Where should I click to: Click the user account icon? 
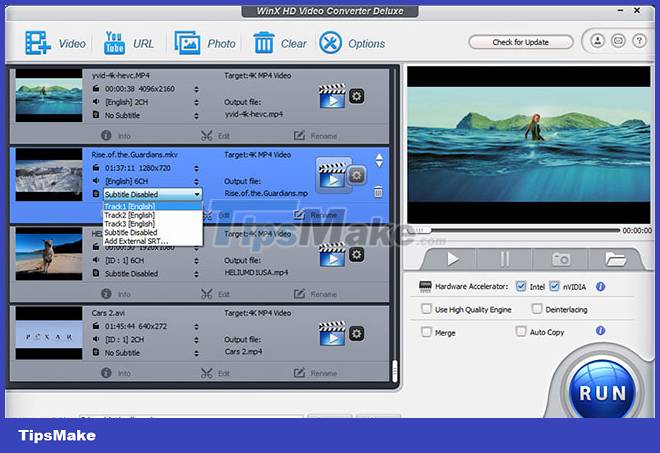[597, 41]
